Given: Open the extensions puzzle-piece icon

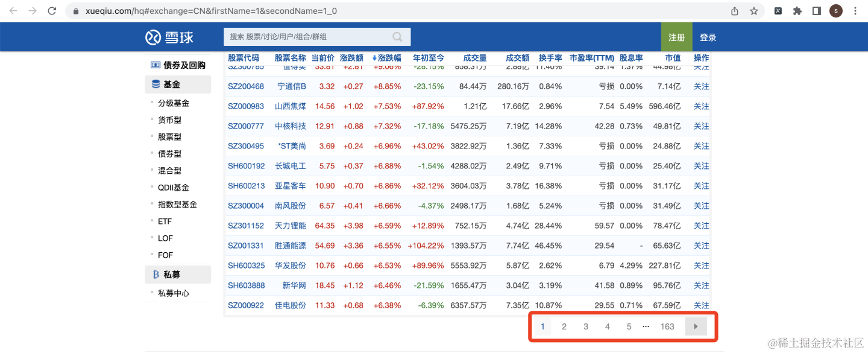Looking at the screenshot, I should (797, 11).
